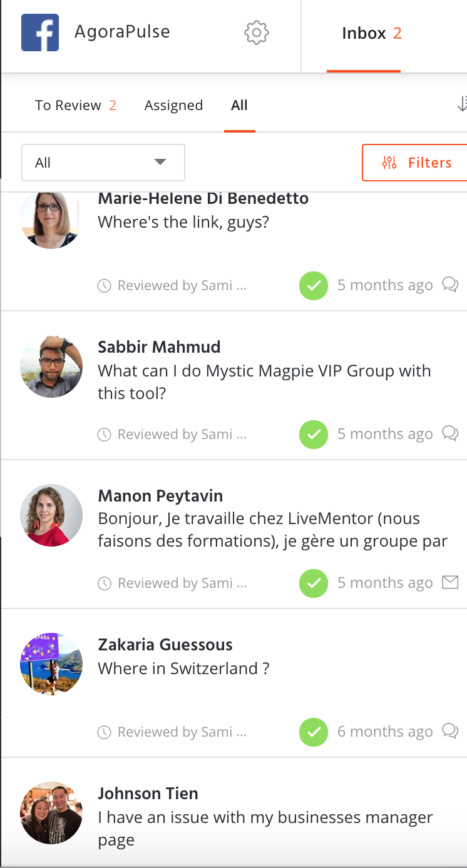This screenshot has height=868, width=467.
Task: Click the Facebook page logo icon
Action: click(40, 33)
